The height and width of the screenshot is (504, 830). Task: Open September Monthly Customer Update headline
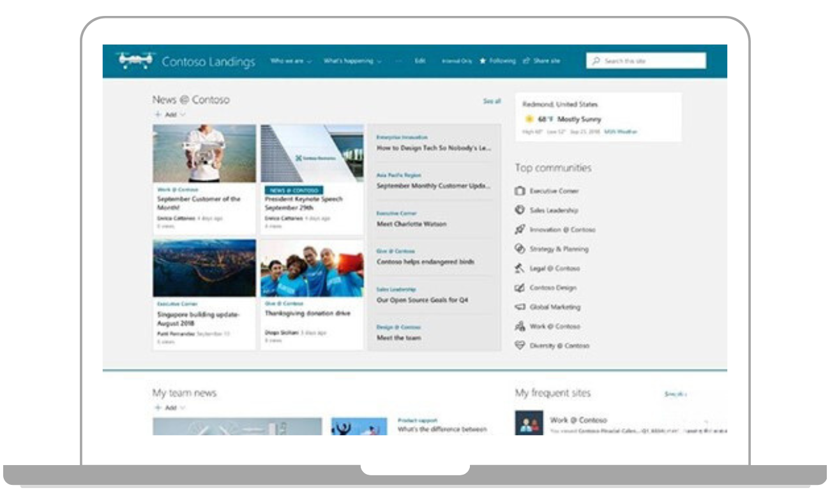point(434,186)
